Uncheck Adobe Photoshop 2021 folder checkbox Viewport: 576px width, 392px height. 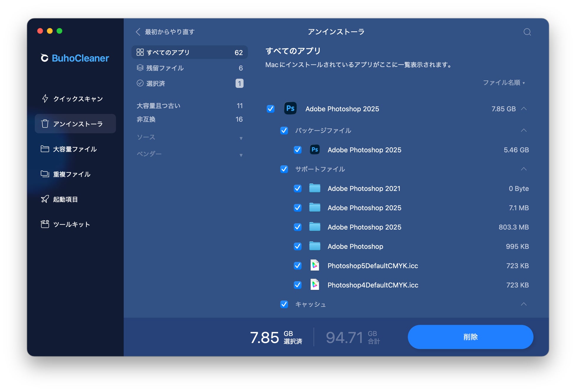[x=297, y=189]
